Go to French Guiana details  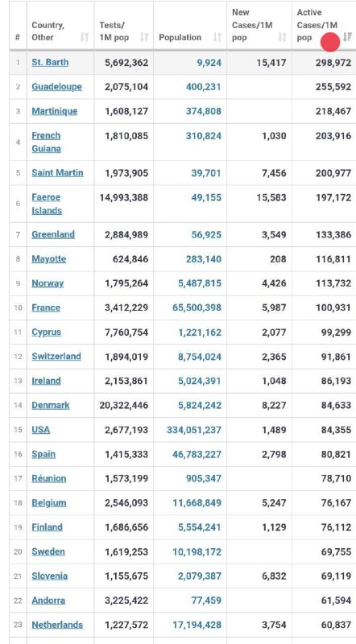(x=47, y=142)
